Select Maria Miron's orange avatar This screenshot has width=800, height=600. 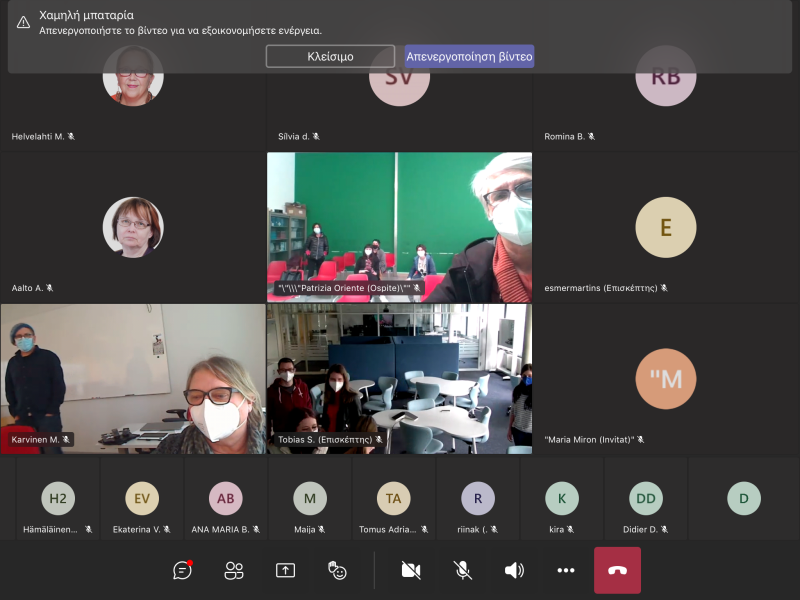click(x=665, y=379)
